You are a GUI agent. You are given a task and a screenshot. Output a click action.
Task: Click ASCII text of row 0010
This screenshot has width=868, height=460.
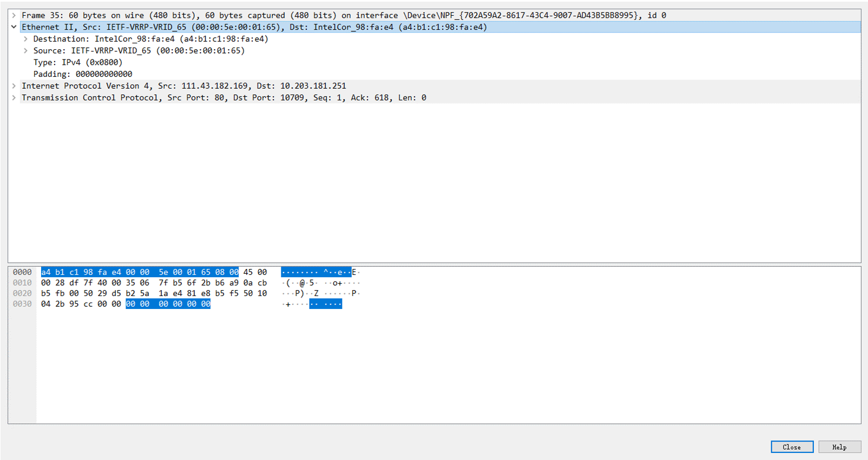320,282
